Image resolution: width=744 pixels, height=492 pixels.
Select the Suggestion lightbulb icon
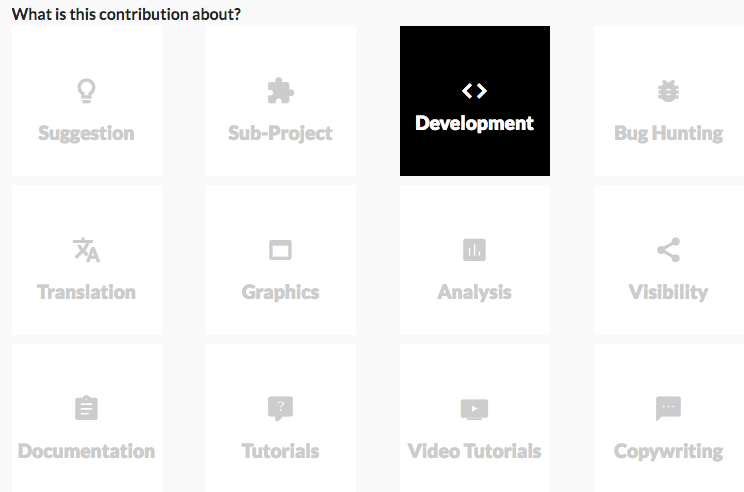[x=86, y=91]
